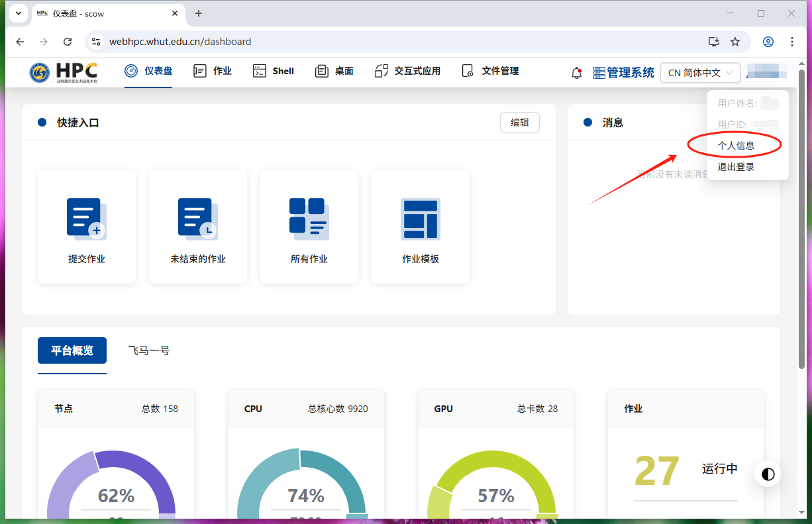This screenshot has height=524, width=812.
Task: Open the 仪表盘 dashboard nav item
Action: click(x=148, y=71)
